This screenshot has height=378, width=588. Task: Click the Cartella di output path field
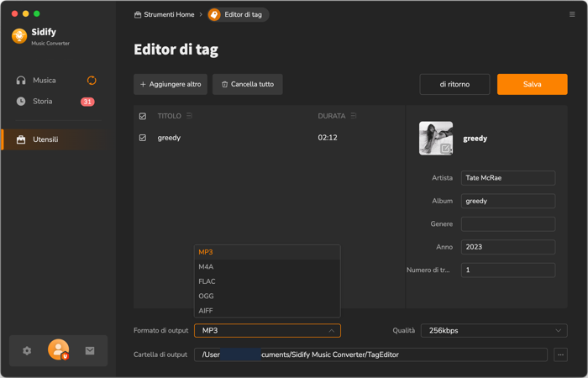click(370, 354)
